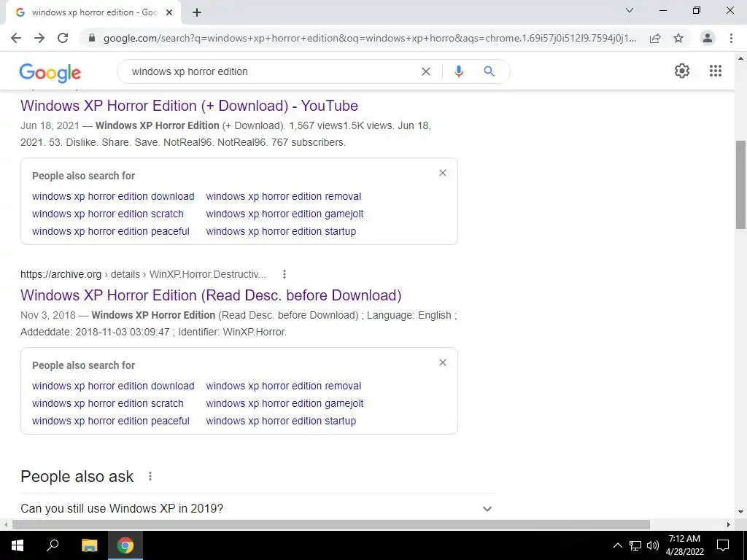
Task: Open the tab search chevron
Action: 630,10
